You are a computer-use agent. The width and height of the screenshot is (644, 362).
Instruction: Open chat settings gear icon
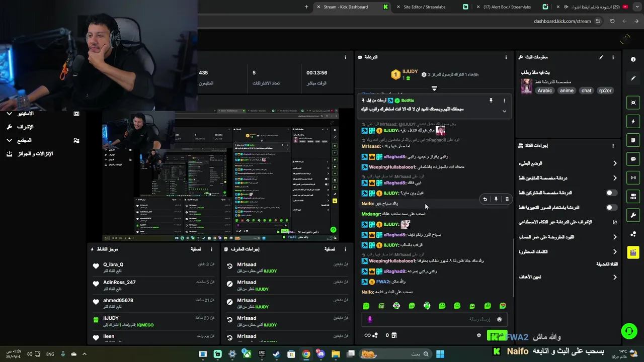pyautogui.click(x=479, y=335)
